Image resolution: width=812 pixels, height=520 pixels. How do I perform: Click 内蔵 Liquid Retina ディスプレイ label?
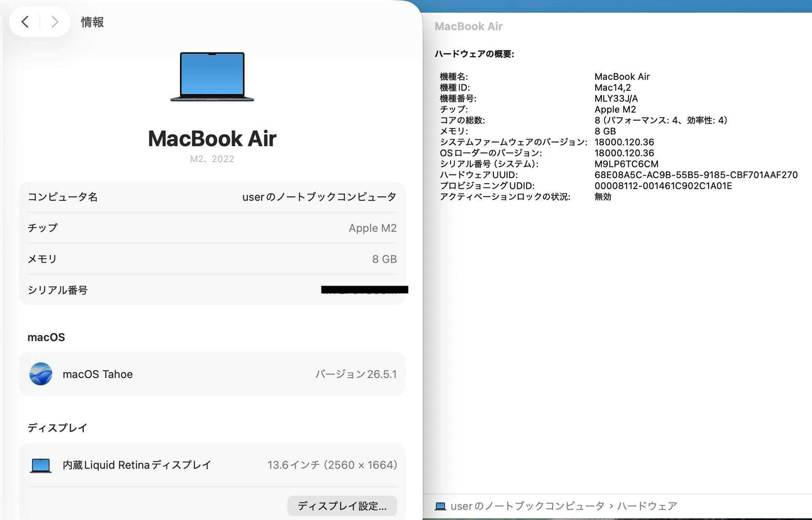pos(137,465)
